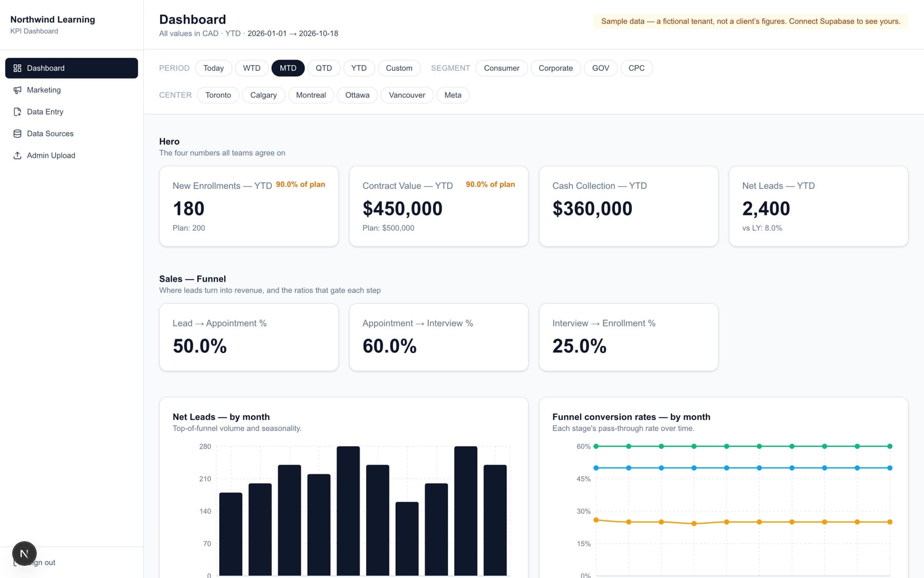Image resolution: width=924 pixels, height=578 pixels.
Task: Pick the Custom period option
Action: tap(399, 68)
